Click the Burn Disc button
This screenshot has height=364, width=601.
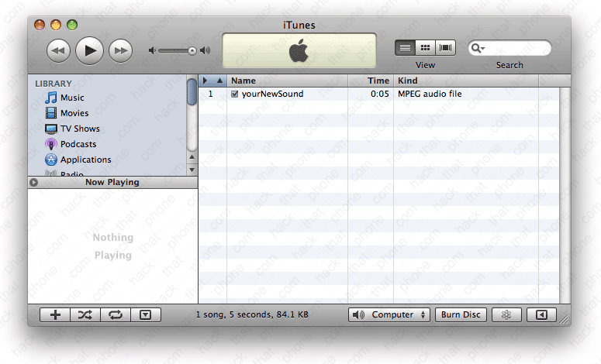(x=461, y=314)
